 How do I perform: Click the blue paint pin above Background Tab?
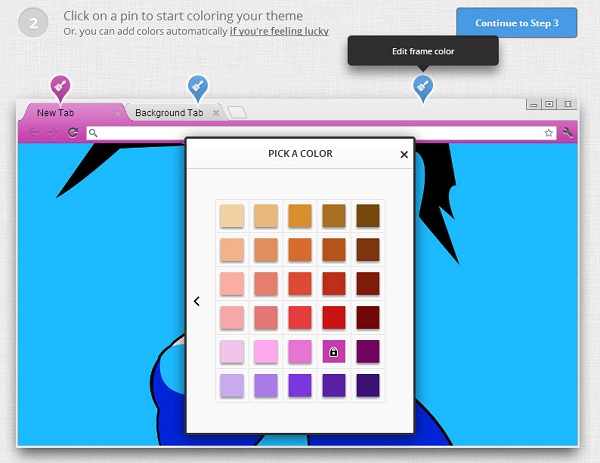(x=198, y=87)
